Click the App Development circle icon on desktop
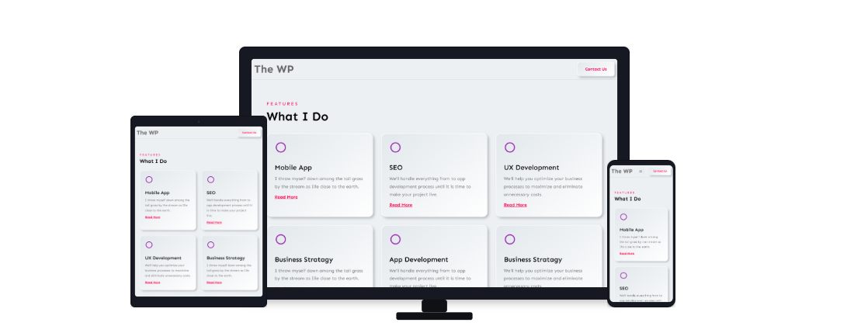868x326 pixels. pyautogui.click(x=395, y=239)
